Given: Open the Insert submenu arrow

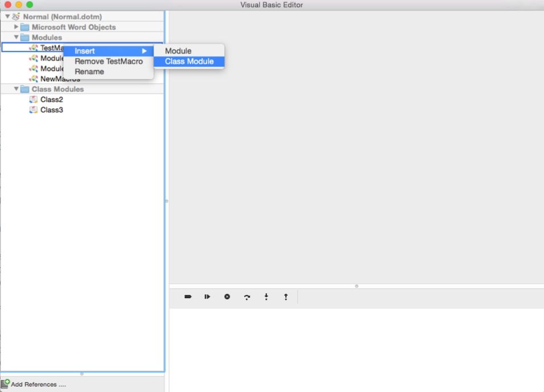Looking at the screenshot, I should coord(144,51).
